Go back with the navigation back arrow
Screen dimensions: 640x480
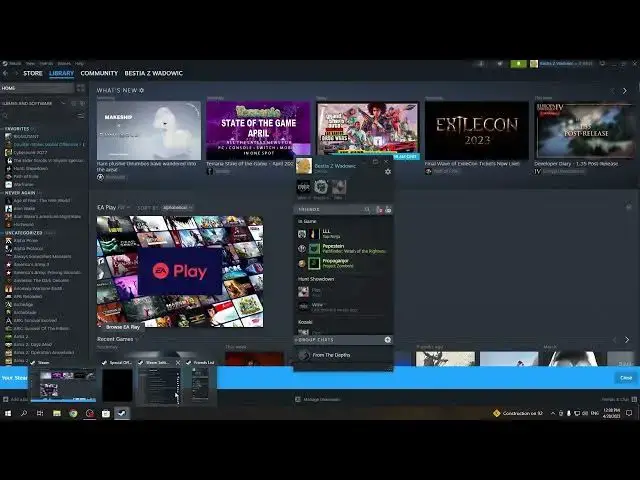(5, 73)
